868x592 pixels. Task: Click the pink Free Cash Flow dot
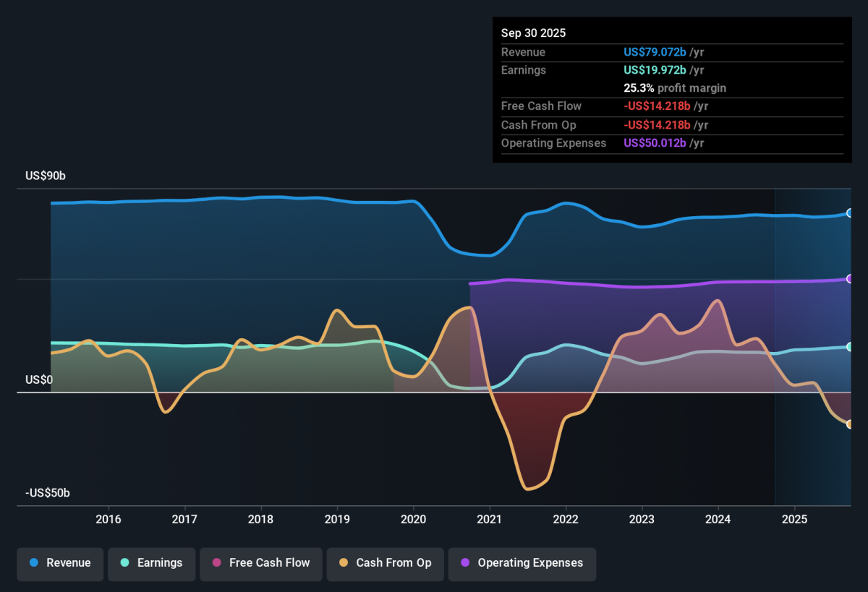pos(217,563)
